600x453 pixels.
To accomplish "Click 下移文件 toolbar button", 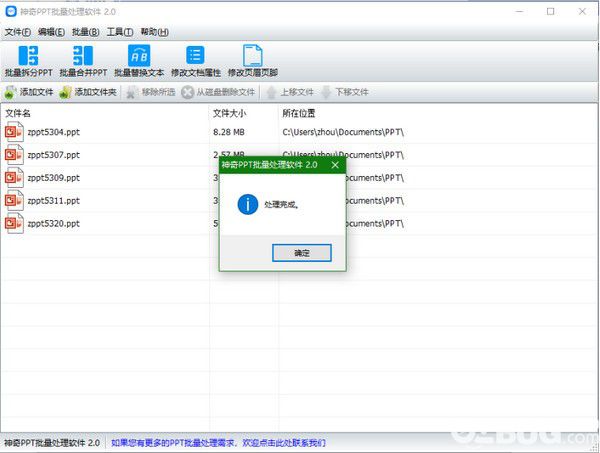I will [344, 92].
